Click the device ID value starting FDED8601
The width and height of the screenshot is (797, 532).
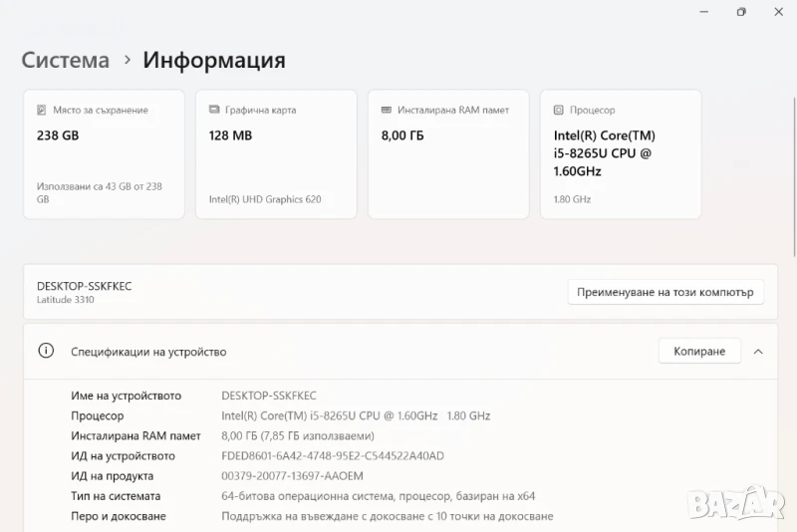click(332, 456)
